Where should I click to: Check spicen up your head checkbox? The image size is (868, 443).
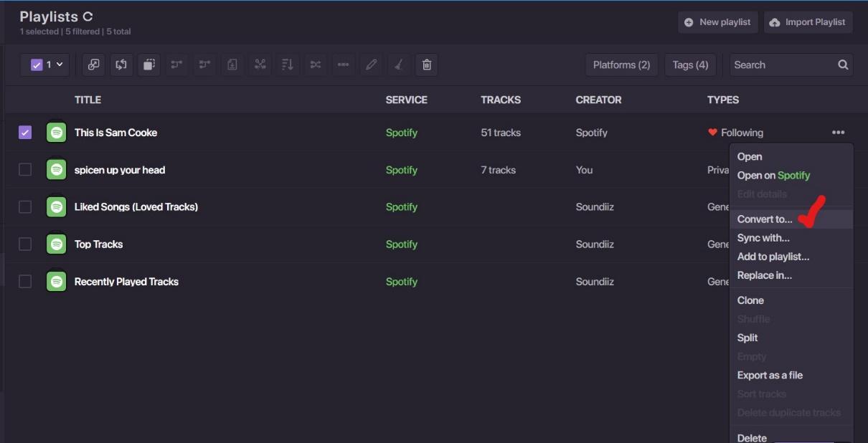(25, 170)
